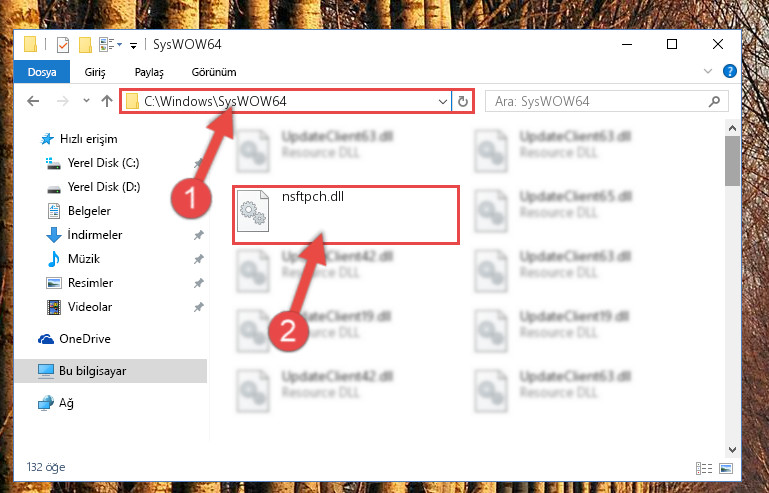Open the recent locations dropdown arrow
This screenshot has height=493, width=769.
(x=86, y=101)
